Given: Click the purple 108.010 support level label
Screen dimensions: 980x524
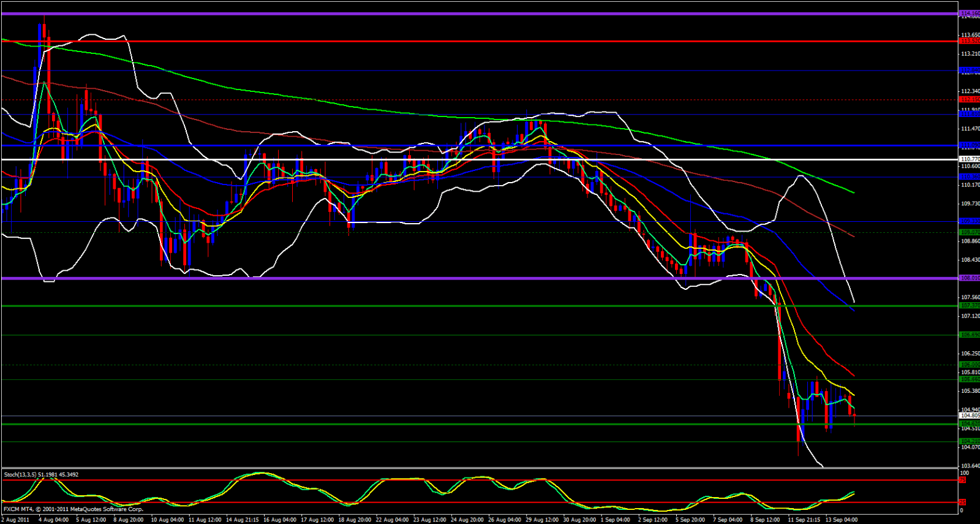Looking at the screenshot, I should (x=970, y=278).
